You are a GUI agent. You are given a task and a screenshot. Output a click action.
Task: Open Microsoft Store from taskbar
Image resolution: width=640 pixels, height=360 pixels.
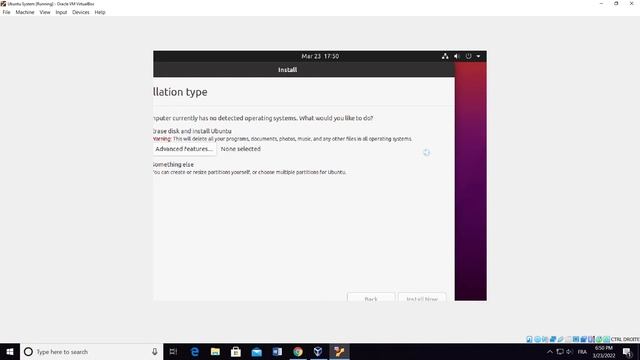click(x=236, y=351)
